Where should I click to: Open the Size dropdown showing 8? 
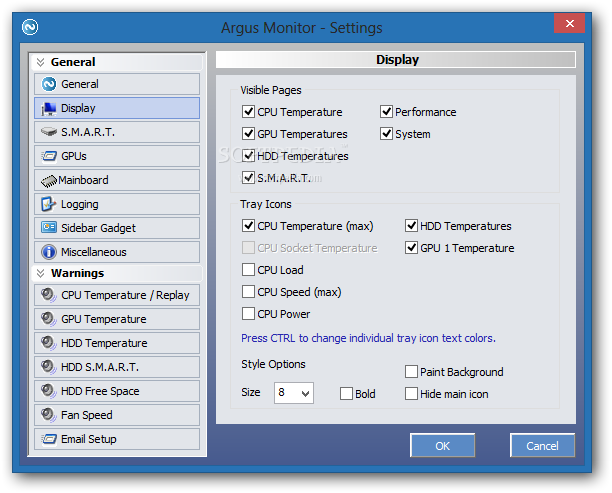click(294, 393)
